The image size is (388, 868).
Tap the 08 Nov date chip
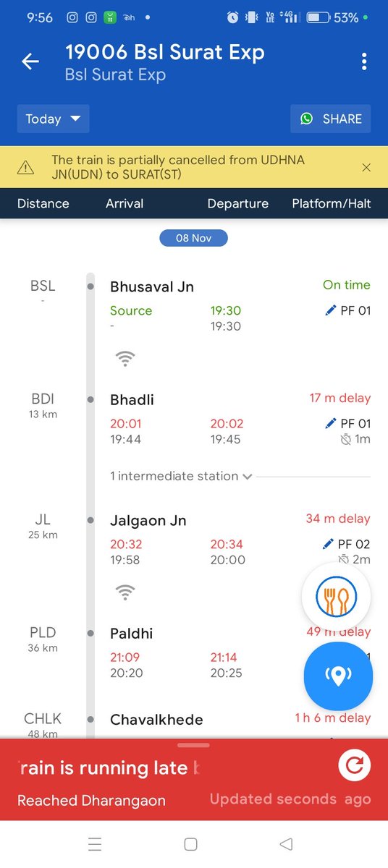pos(193,238)
